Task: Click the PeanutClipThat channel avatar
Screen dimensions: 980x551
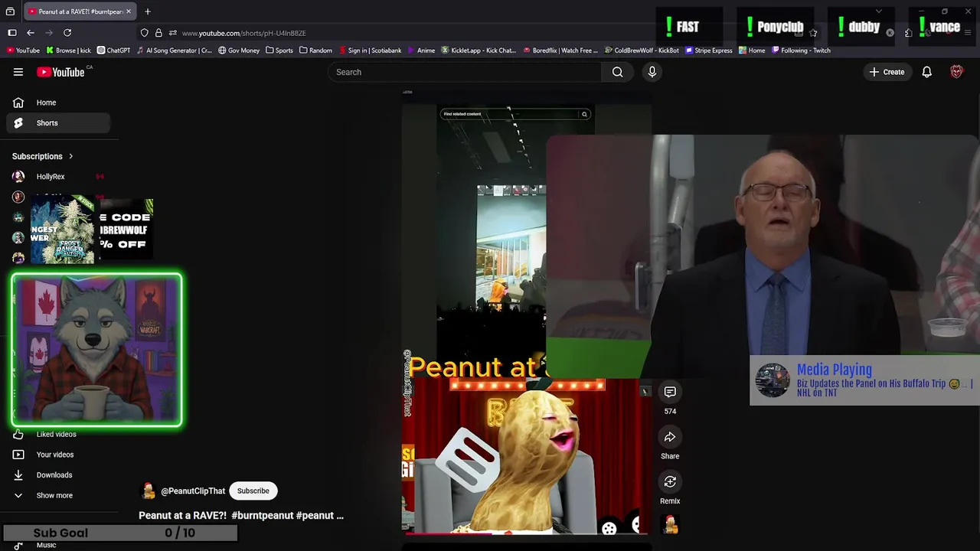Action: click(x=148, y=491)
